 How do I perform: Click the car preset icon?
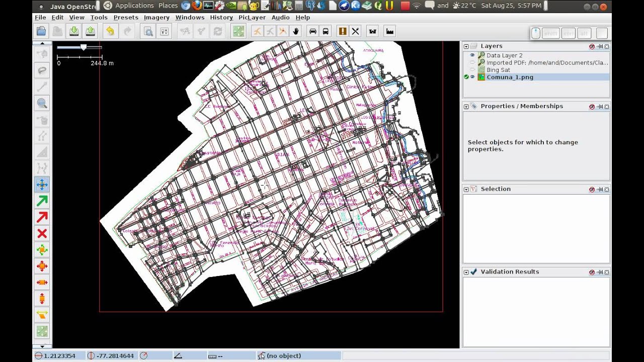pos(313,31)
